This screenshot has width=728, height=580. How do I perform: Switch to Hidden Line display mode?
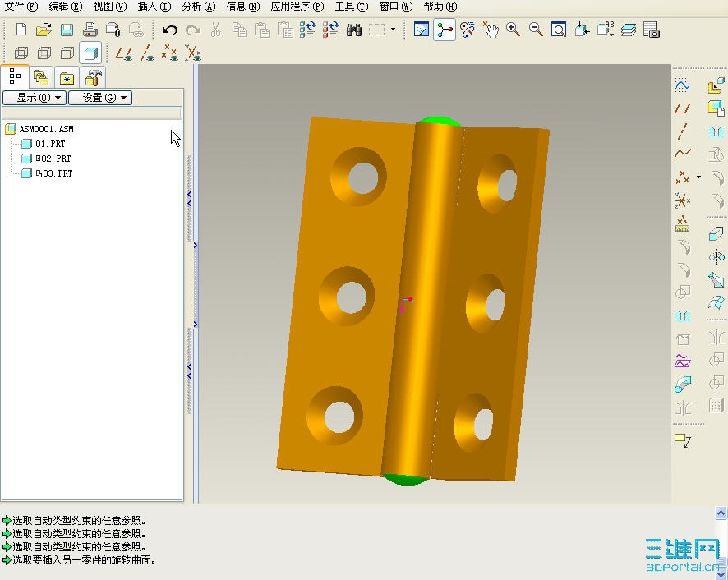pyautogui.click(x=44, y=53)
